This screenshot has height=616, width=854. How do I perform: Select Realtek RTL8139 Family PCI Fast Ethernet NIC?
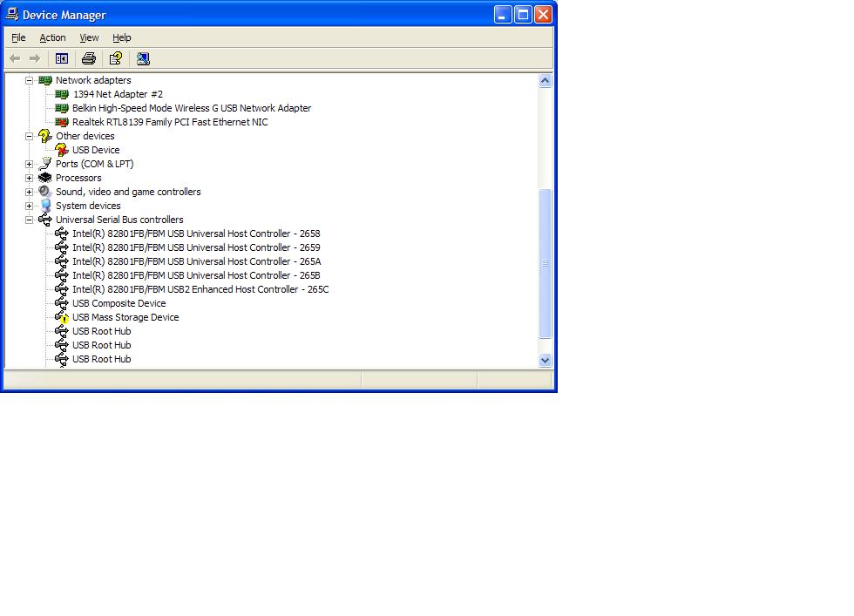pos(170,122)
